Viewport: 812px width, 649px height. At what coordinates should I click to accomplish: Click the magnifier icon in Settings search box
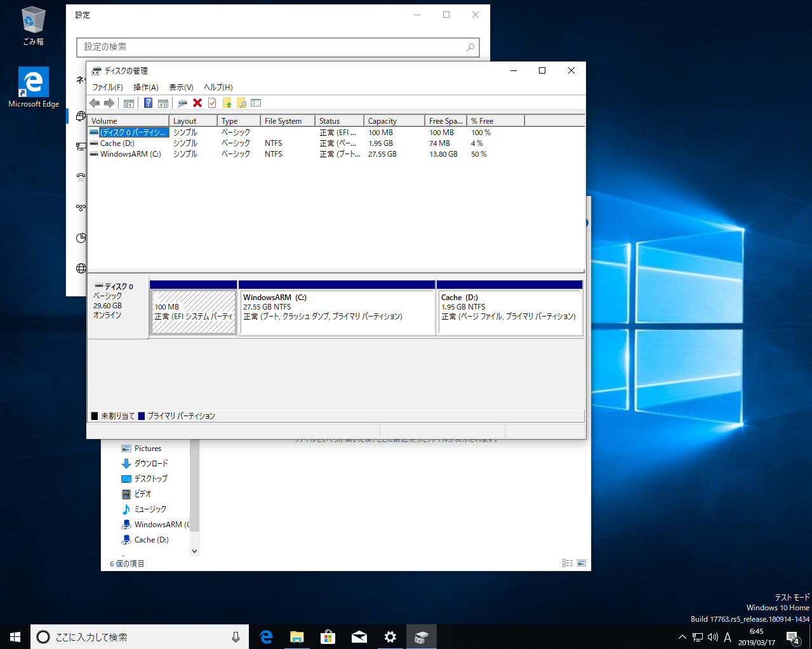coord(470,47)
